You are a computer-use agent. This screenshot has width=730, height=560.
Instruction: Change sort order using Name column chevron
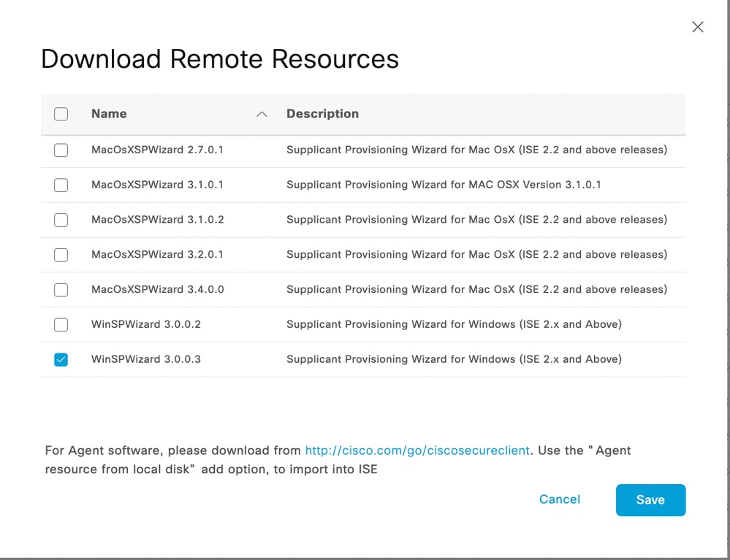262,114
